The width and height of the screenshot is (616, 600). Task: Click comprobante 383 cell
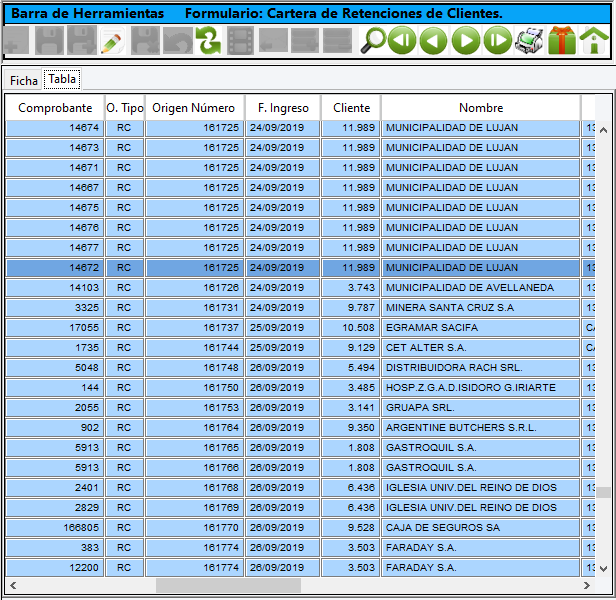point(55,548)
